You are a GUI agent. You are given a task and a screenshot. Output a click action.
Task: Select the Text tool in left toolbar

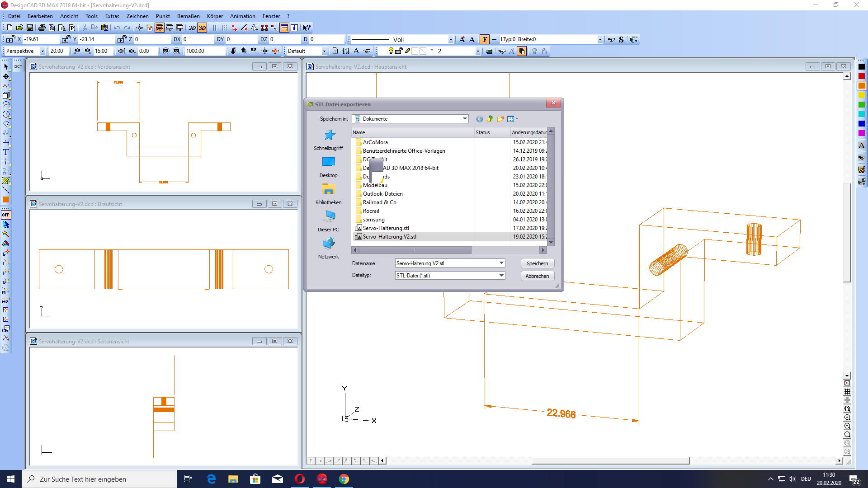point(6,152)
